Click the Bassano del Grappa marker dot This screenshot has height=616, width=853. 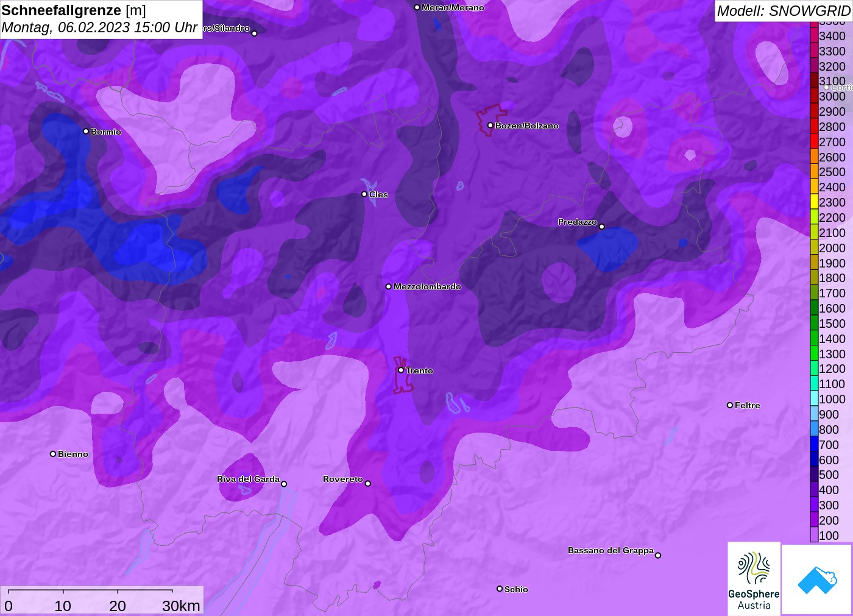(657, 554)
